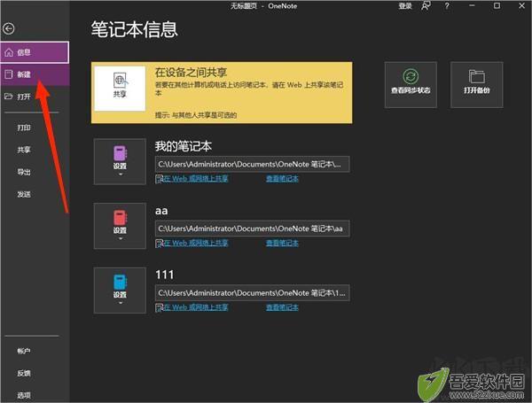
Task: Click 打开备份 open backups button
Action: (477, 85)
